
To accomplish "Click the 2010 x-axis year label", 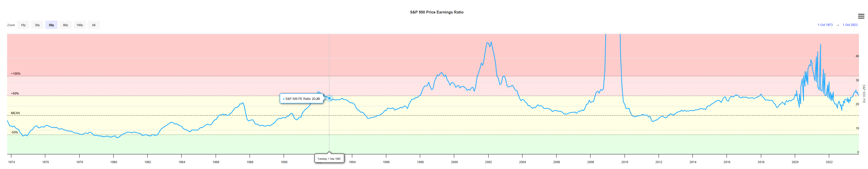I will 624,162.
